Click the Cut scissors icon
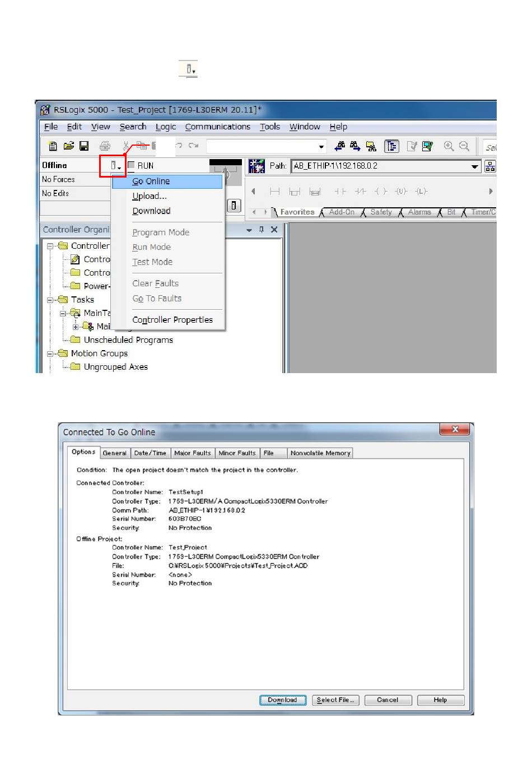Screen dimensions: 532x777 point(126,147)
